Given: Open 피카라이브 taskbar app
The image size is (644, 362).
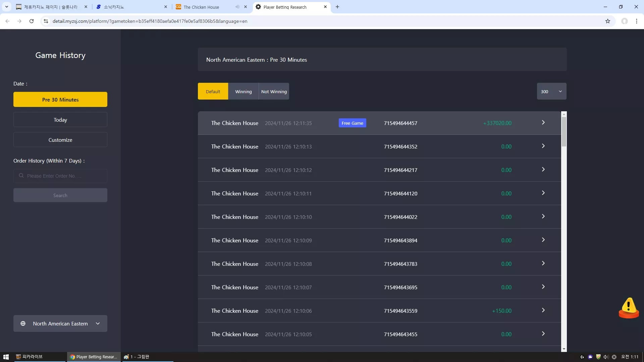Looking at the screenshot, I should click(x=40, y=357).
